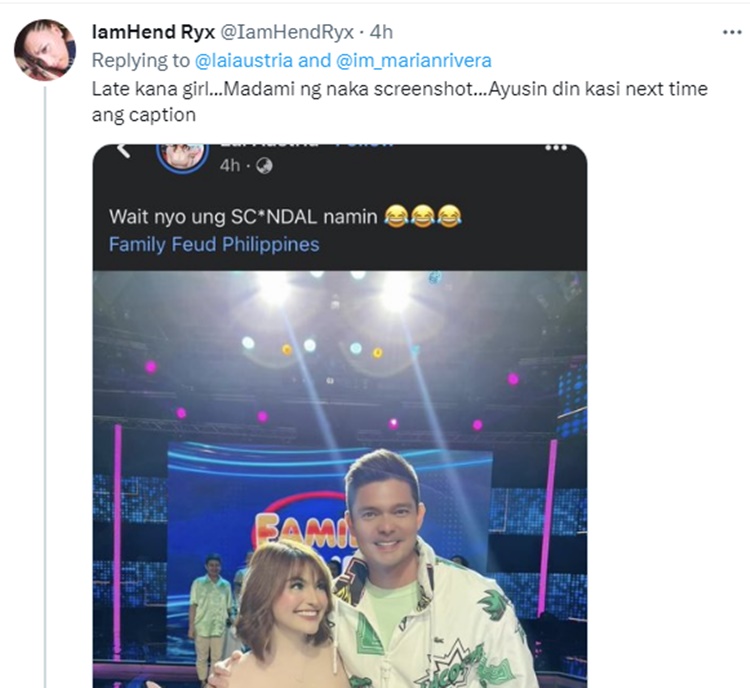Screen dimensions: 750x688
Task: Click the IamHend Ryx display name
Action: (x=152, y=32)
